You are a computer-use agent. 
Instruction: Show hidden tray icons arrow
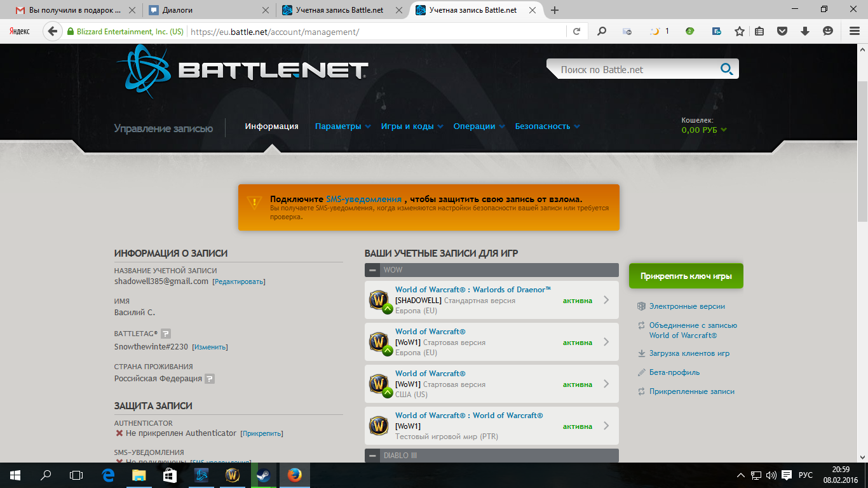740,475
